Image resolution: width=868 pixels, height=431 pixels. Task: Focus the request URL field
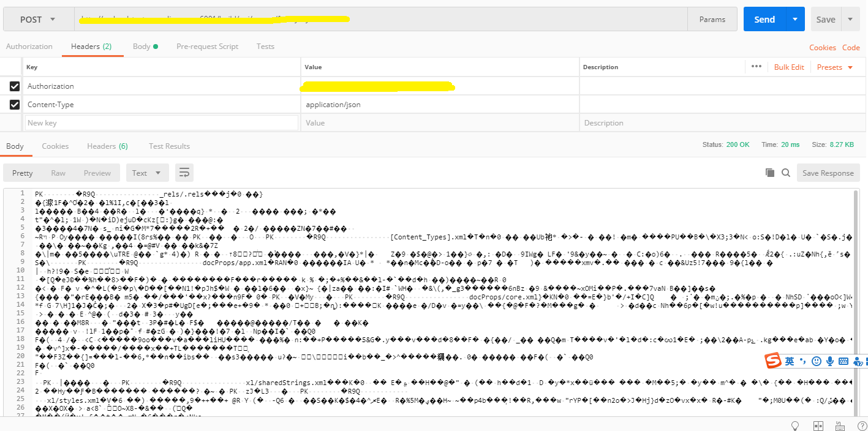(380, 20)
